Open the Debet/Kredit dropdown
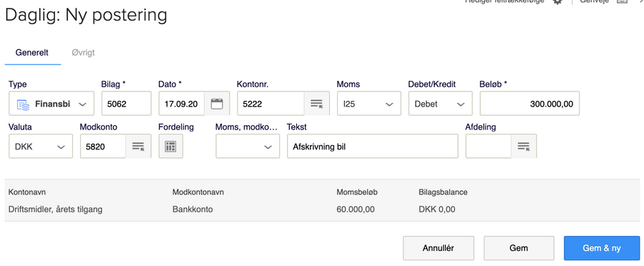Image resolution: width=644 pixels, height=266 pixels. [x=440, y=104]
